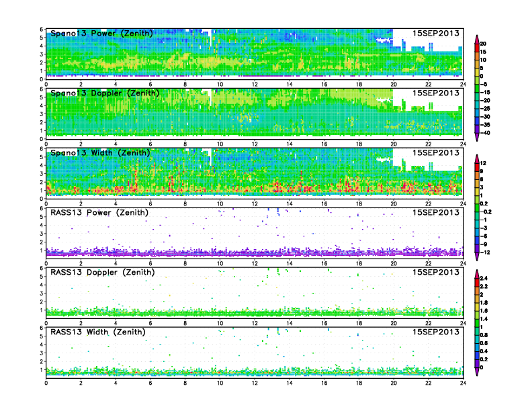Click the "0.8" label on the bottom colorbar
This screenshot has height=411, width=532.
(x=484, y=335)
